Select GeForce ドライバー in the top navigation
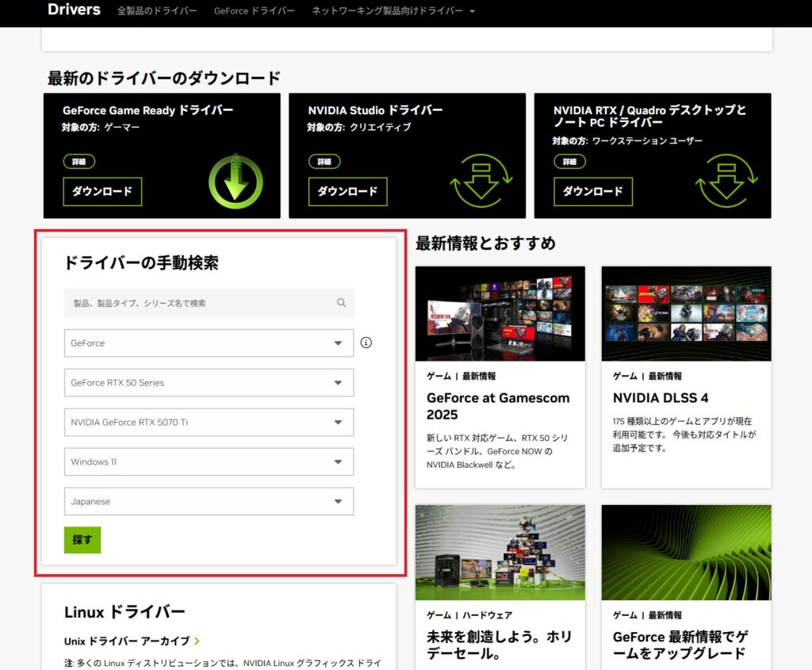Image resolution: width=812 pixels, height=670 pixels. coord(254,11)
